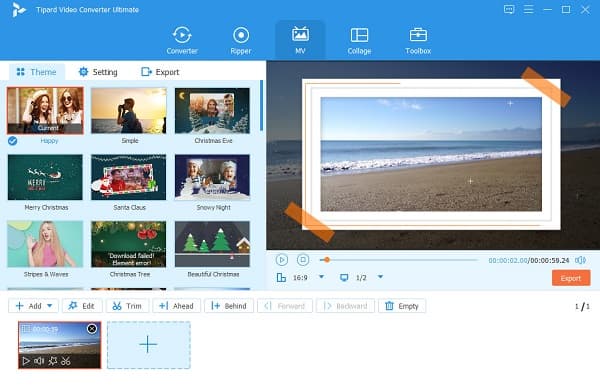
Task: Click the edit wand icon on clip thumbnail
Action: click(53, 361)
